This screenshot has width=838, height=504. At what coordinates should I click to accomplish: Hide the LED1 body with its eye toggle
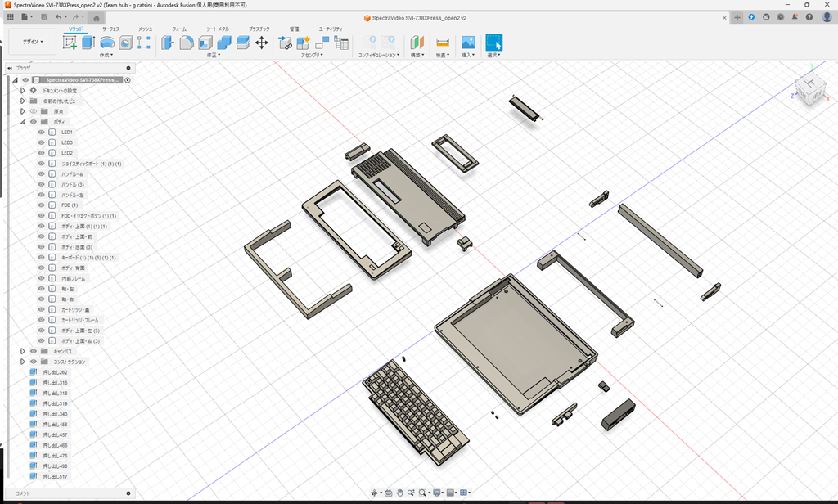point(40,133)
